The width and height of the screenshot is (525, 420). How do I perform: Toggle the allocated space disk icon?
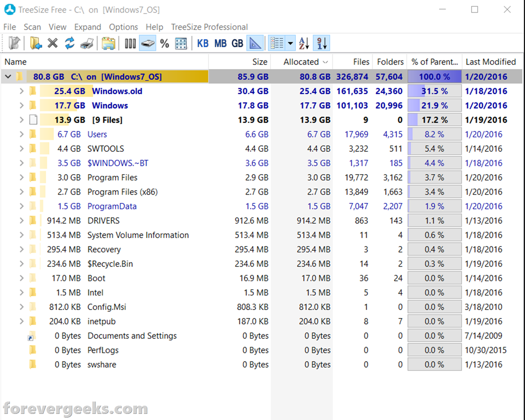click(x=147, y=43)
